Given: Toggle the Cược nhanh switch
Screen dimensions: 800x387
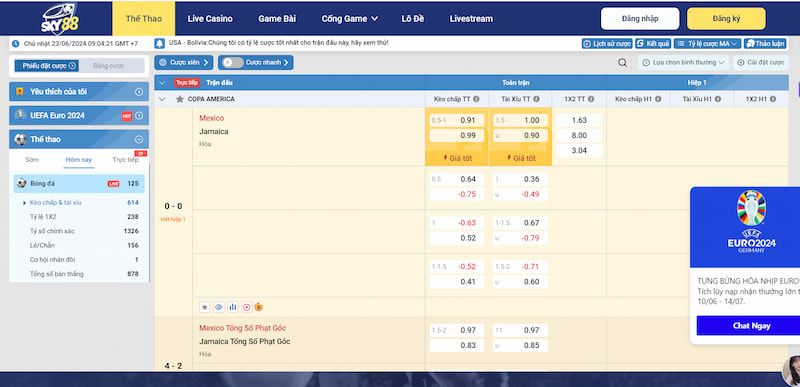Looking at the screenshot, I should (x=233, y=63).
